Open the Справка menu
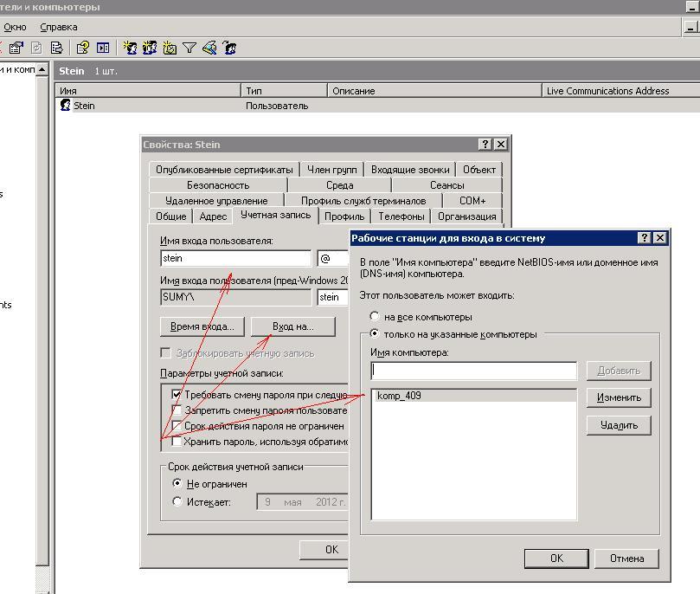This screenshot has height=594, width=700. click(59, 27)
